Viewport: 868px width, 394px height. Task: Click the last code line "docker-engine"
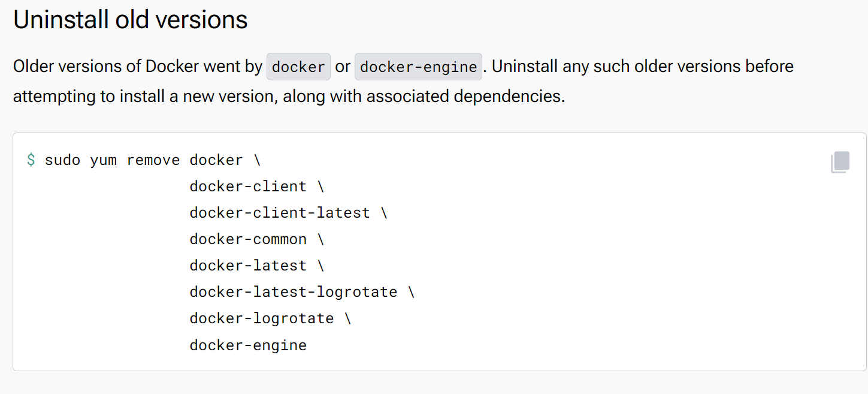click(x=248, y=345)
